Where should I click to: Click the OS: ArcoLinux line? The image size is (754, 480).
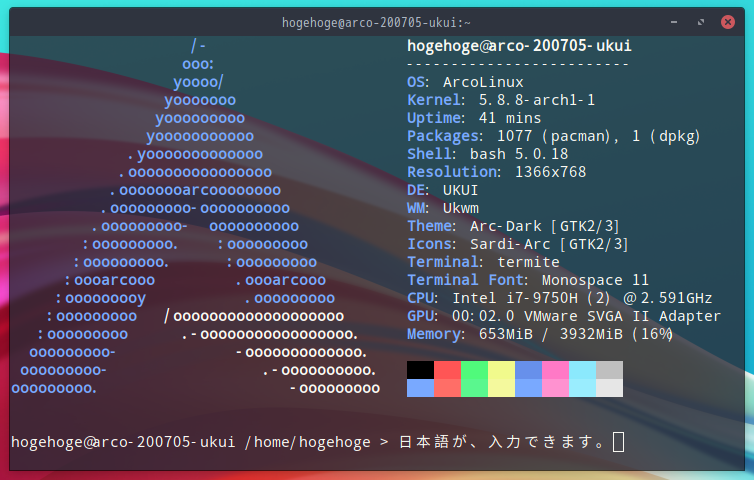point(465,82)
